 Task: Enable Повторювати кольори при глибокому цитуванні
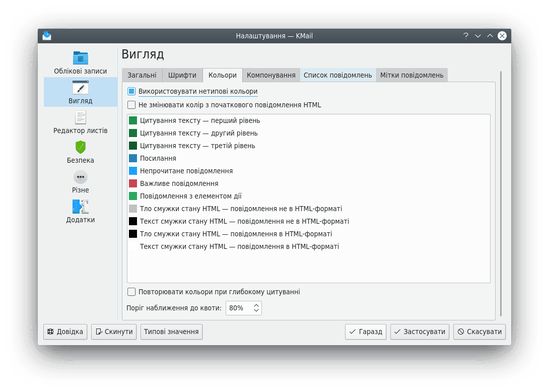[131, 292]
